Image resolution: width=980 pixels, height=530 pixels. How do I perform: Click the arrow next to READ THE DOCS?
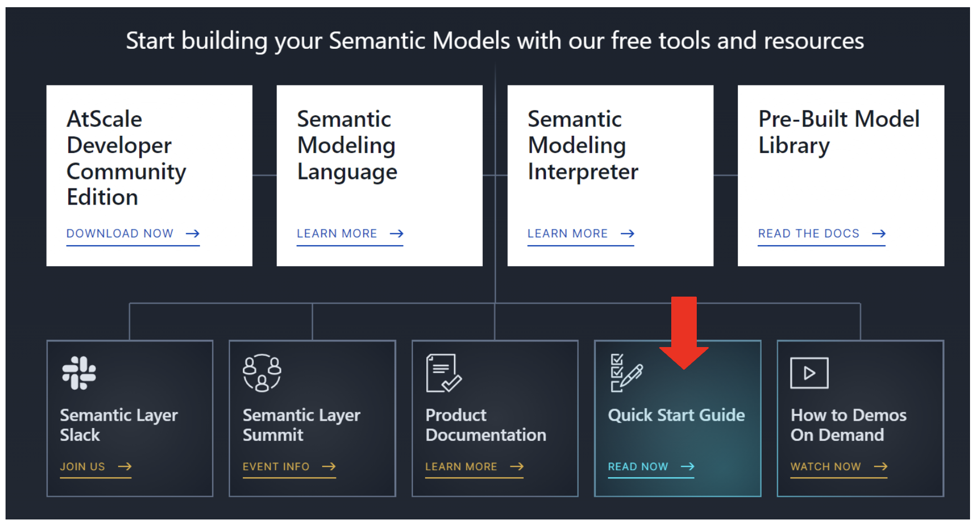(880, 233)
